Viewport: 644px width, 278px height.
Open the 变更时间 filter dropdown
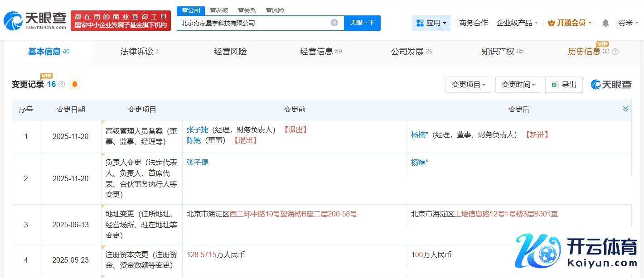pos(518,85)
